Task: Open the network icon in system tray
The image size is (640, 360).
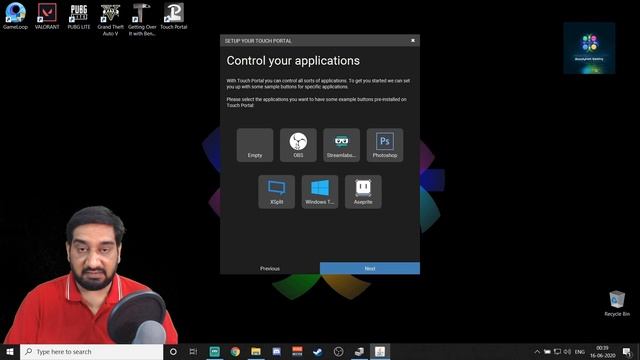Action: 557,351
